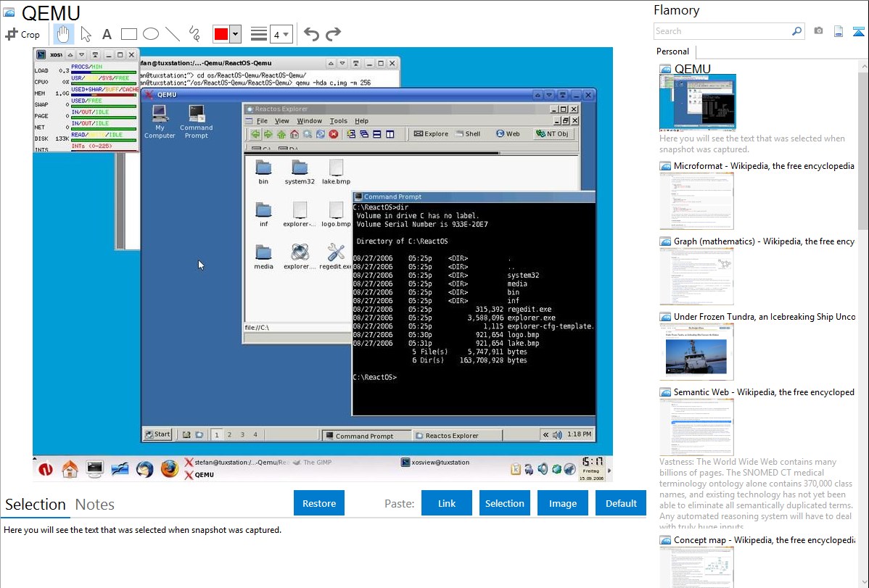The image size is (869, 588).
Task: Select the straight line tool
Action: (173, 34)
